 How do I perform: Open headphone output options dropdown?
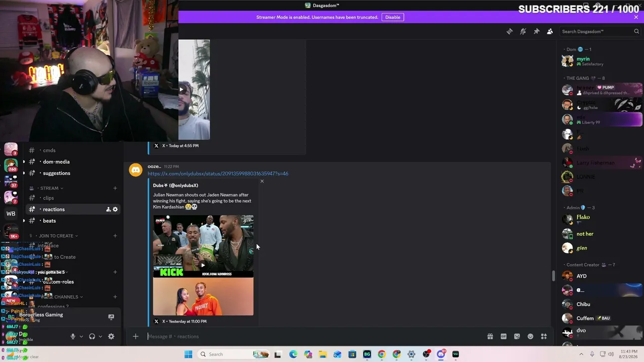click(x=100, y=336)
